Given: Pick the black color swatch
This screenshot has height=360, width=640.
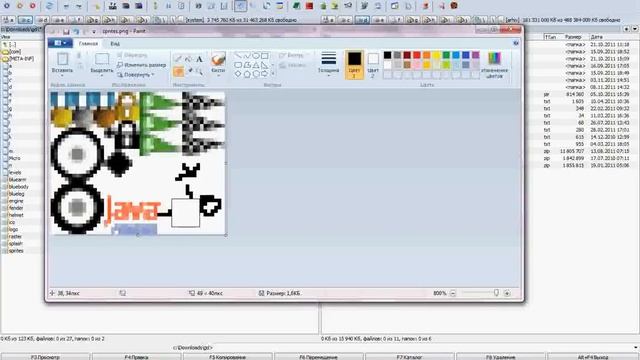Looking at the screenshot, I should click(x=387, y=55).
